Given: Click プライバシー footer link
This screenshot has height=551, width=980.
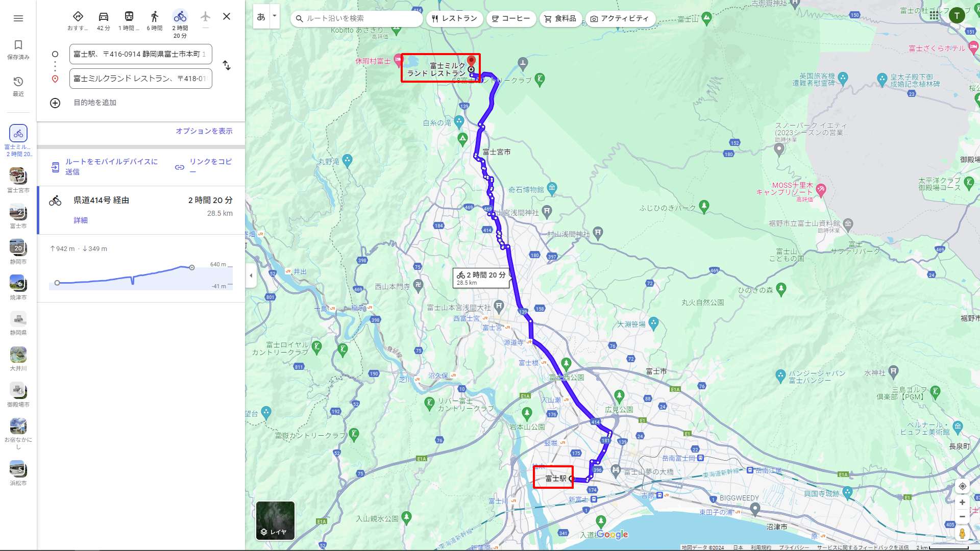Looking at the screenshot, I should tap(794, 547).
